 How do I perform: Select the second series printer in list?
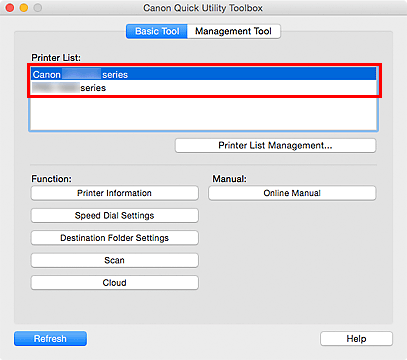[203, 88]
